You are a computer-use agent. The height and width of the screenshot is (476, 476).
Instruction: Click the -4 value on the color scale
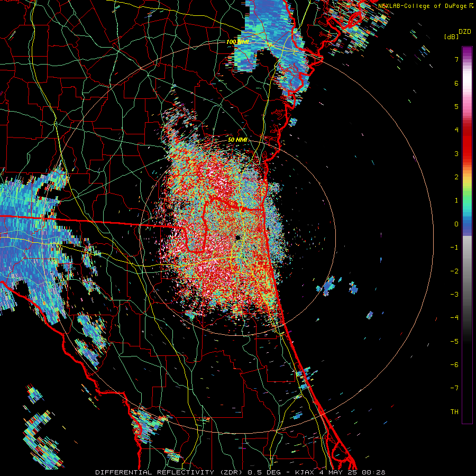[x=454, y=318]
